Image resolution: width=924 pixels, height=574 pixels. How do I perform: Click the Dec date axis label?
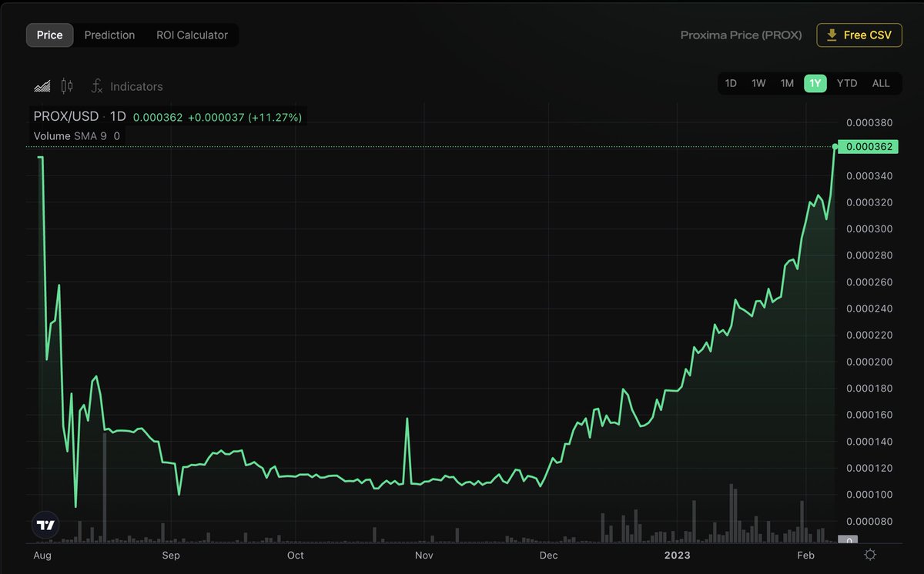(x=548, y=555)
